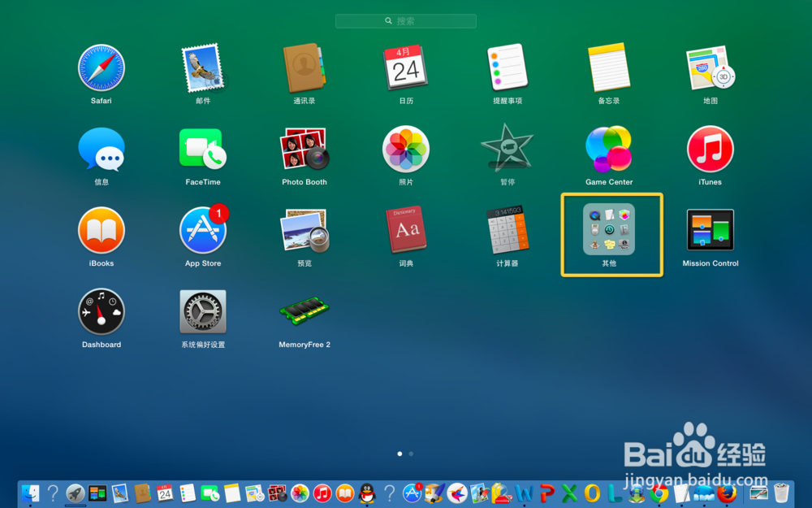Open the green X Excel icon in Dock

(x=569, y=493)
